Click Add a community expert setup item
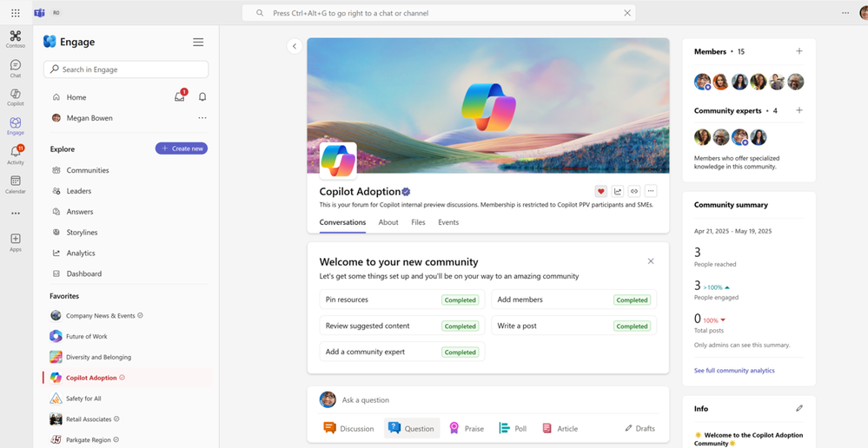Image resolution: width=868 pixels, height=448 pixels. pos(402,352)
